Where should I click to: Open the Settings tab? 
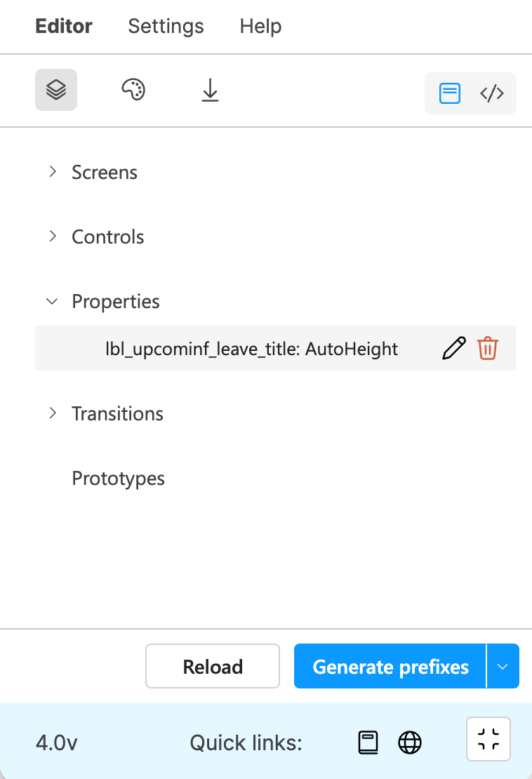[x=166, y=26]
